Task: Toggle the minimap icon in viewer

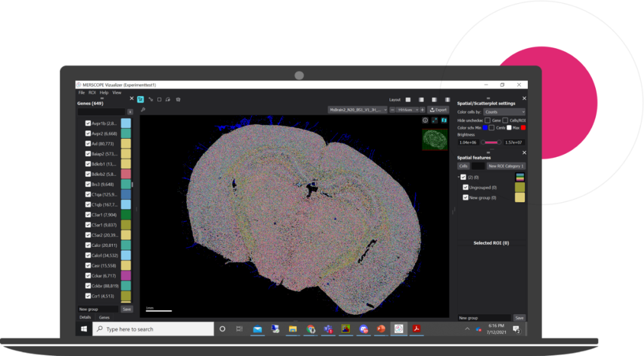Action: tap(444, 120)
